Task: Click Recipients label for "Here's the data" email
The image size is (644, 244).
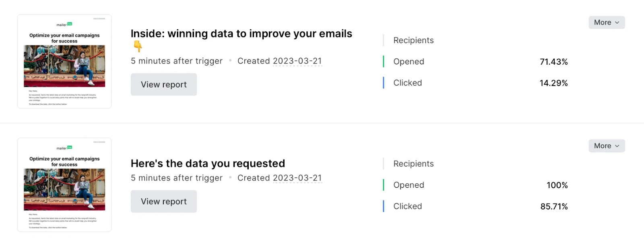Action: [x=413, y=164]
